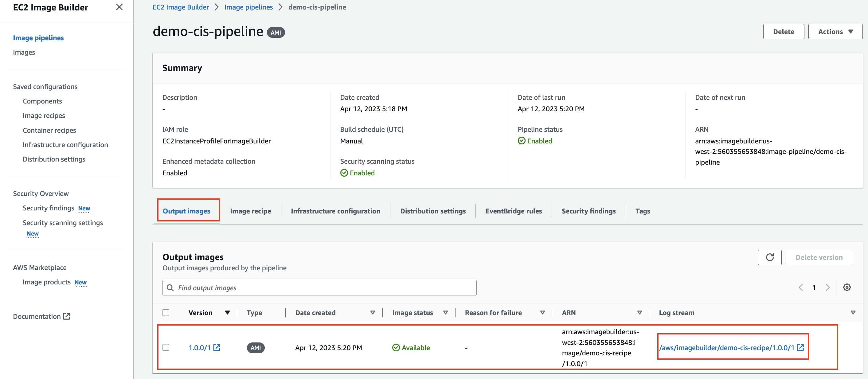Check the box for version 1.0.0/1 row
This screenshot has width=868, height=379.
coord(166,347)
